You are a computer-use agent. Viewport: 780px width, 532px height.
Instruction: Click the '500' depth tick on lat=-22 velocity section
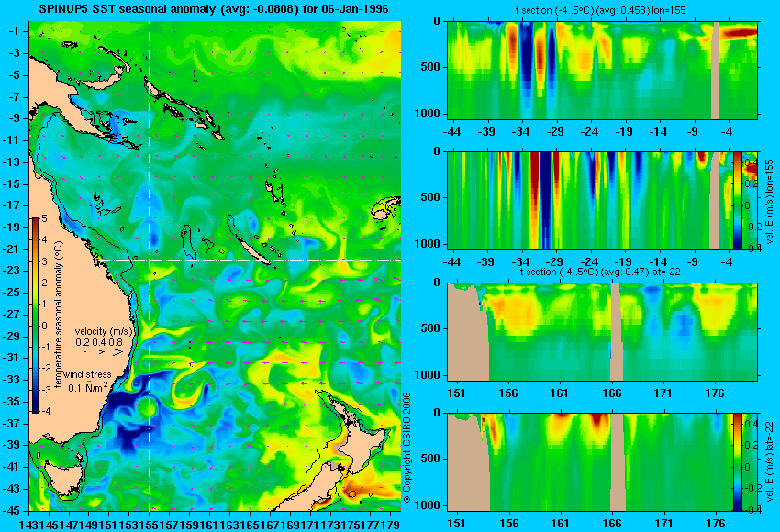[432, 459]
